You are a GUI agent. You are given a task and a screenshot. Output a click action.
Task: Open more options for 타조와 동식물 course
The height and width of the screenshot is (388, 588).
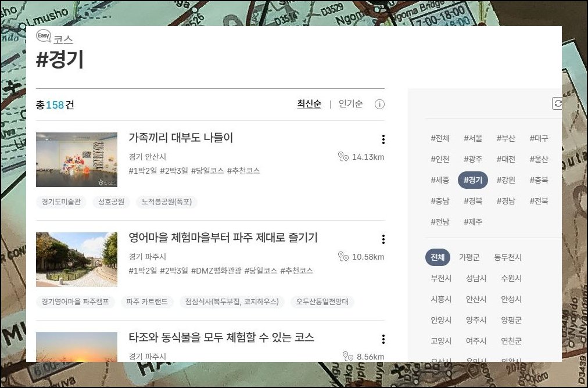383,339
